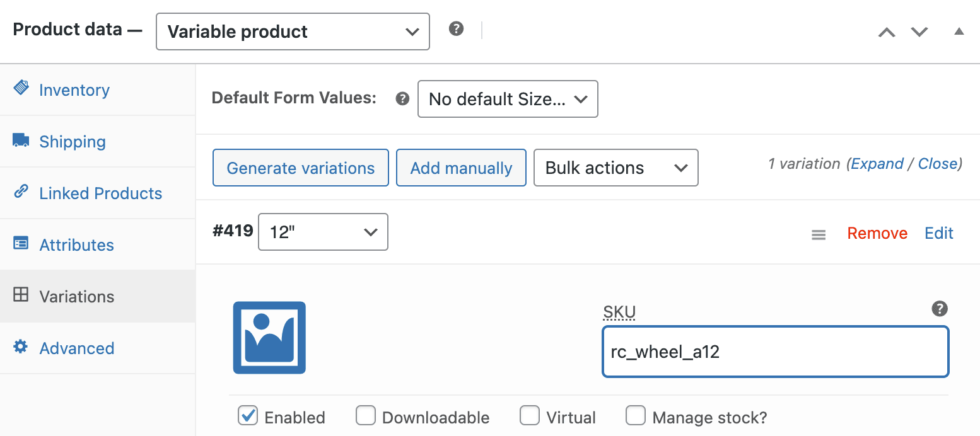Open the Attributes panel icon
The height and width of the screenshot is (436, 980).
(x=21, y=244)
